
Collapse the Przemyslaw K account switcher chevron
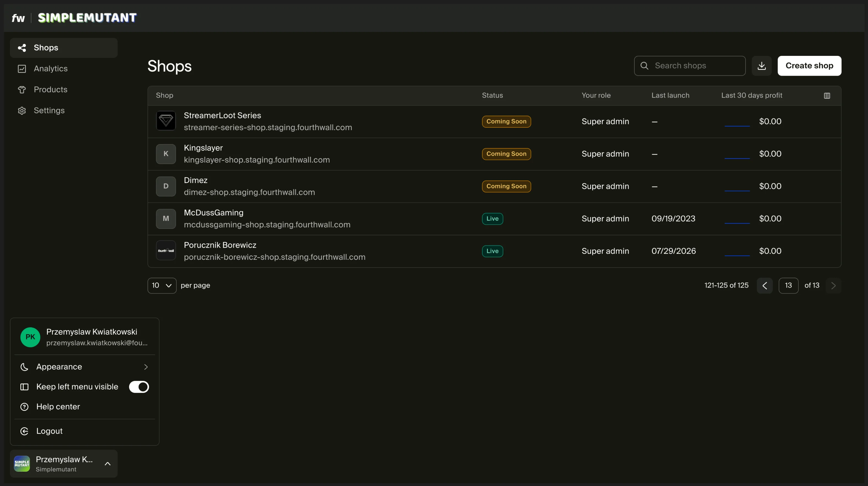tap(108, 464)
